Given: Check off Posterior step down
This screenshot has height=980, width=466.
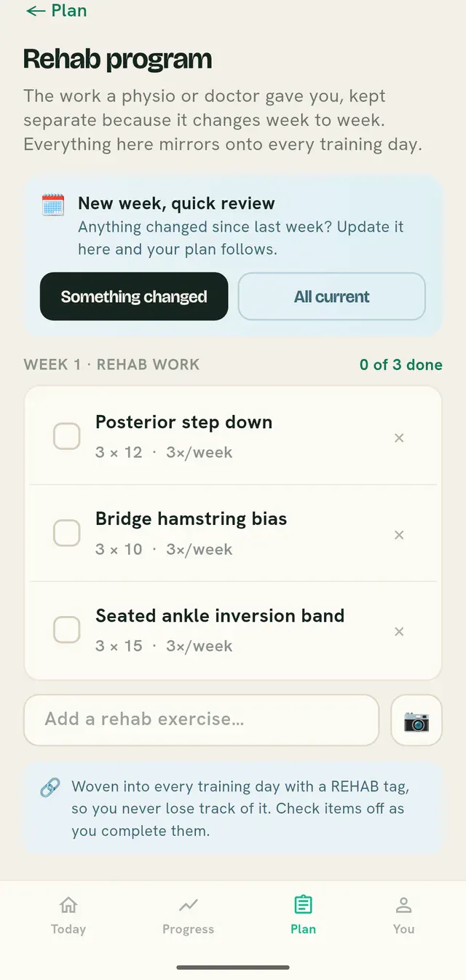Looking at the screenshot, I should [67, 437].
